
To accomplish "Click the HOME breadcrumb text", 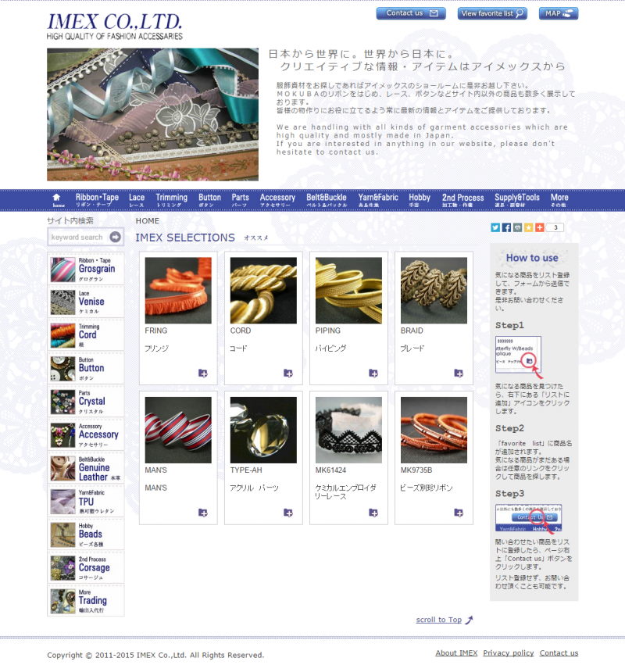I will tap(148, 220).
